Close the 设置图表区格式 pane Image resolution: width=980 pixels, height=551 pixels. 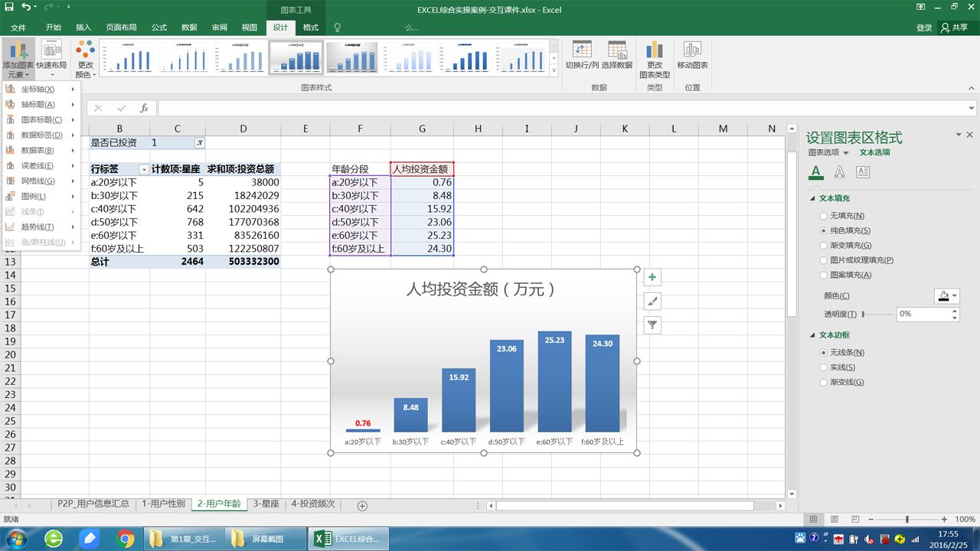coord(971,135)
